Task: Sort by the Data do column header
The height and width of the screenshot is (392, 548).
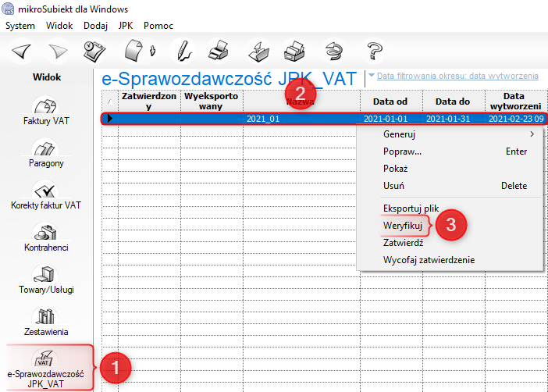Action: coord(453,101)
